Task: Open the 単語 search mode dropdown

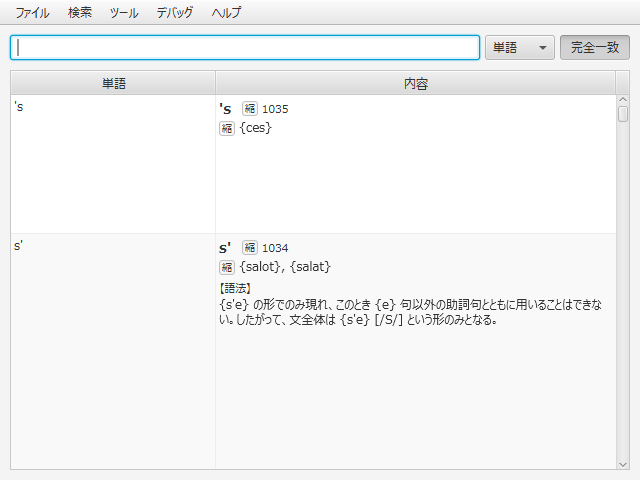Action: (519, 48)
